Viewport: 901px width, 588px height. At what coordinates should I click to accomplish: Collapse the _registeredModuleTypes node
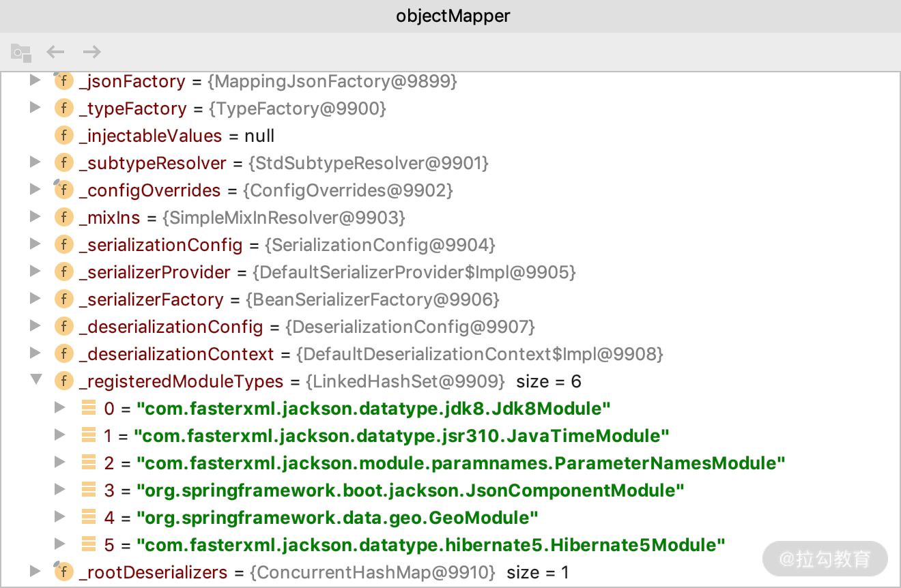[x=35, y=381]
